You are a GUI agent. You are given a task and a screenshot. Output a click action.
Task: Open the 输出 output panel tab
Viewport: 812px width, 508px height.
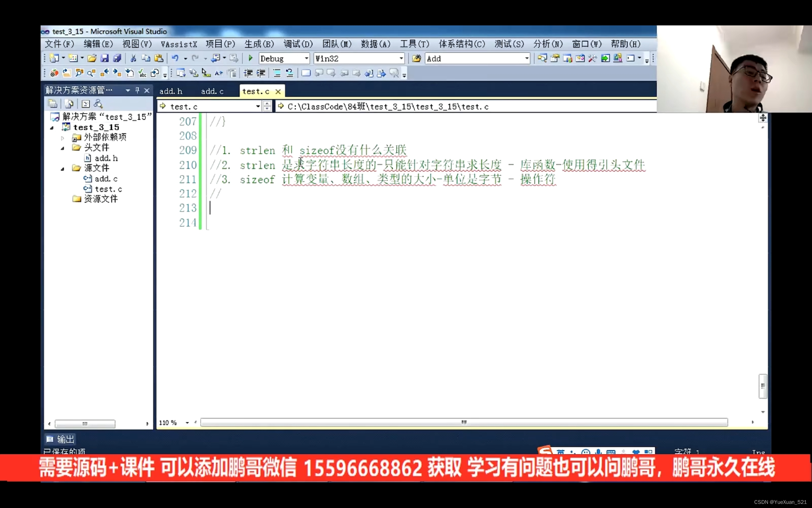[x=61, y=439]
